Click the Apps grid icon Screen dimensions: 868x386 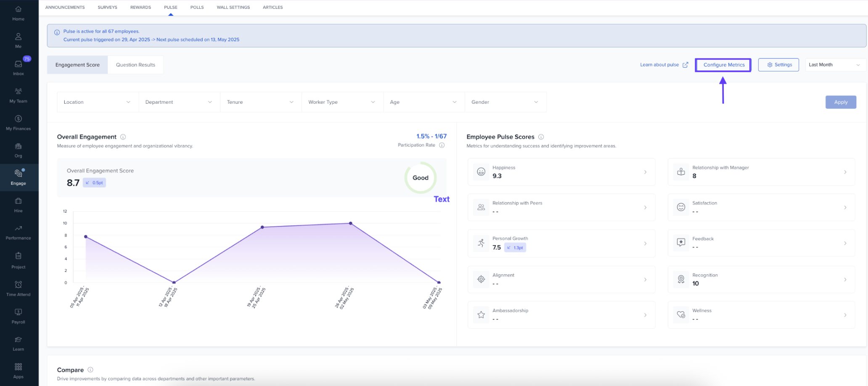tap(19, 367)
